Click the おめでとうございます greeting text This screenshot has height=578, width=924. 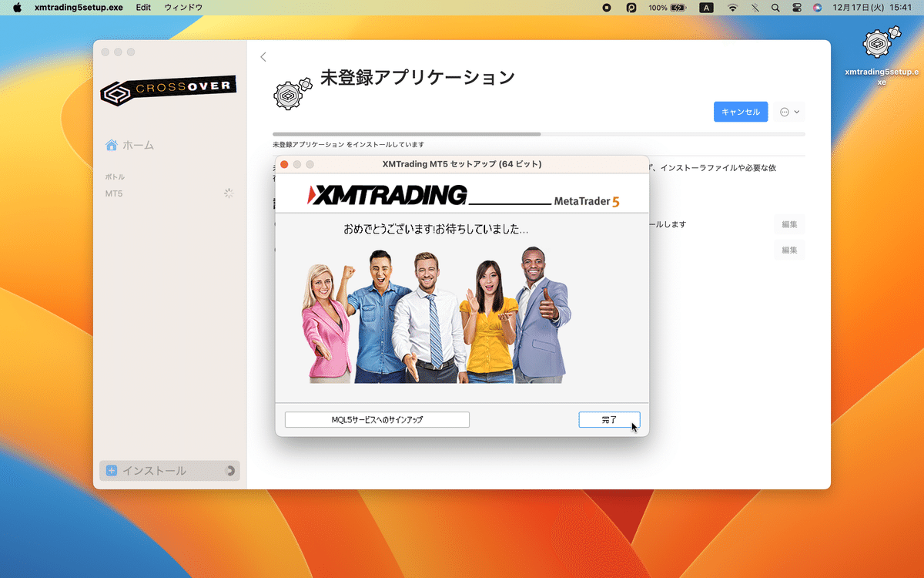coord(436,229)
